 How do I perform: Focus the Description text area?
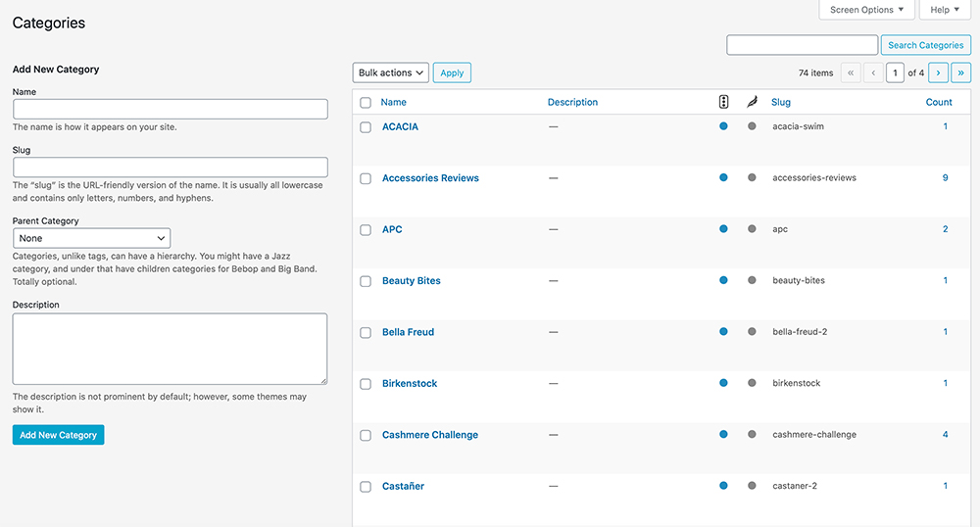pyautogui.click(x=170, y=349)
